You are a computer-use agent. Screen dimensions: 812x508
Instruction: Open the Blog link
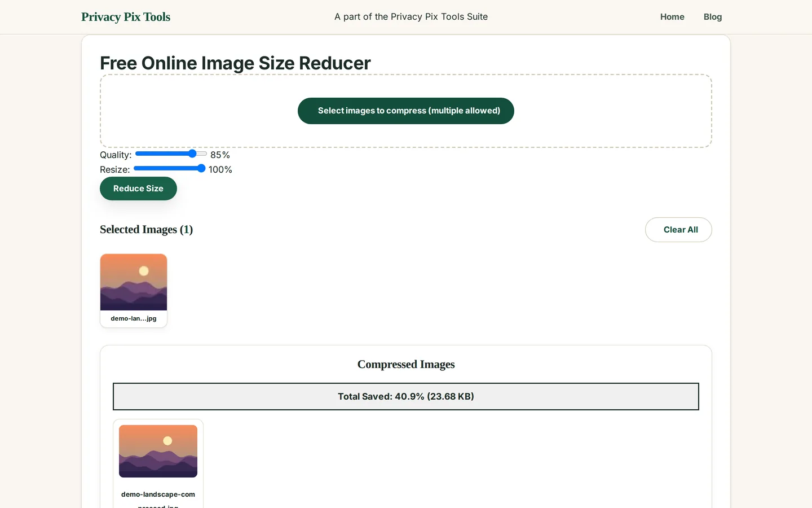(713, 17)
